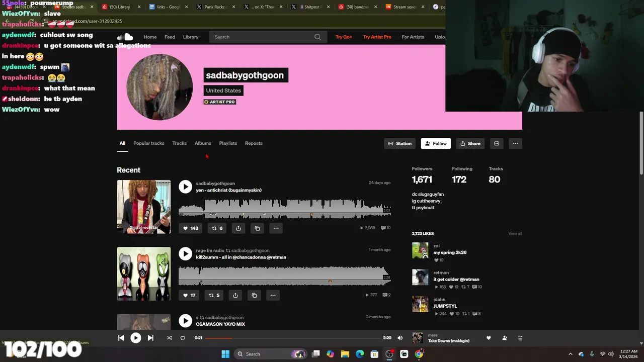Seek on the player progress bar

point(292,338)
